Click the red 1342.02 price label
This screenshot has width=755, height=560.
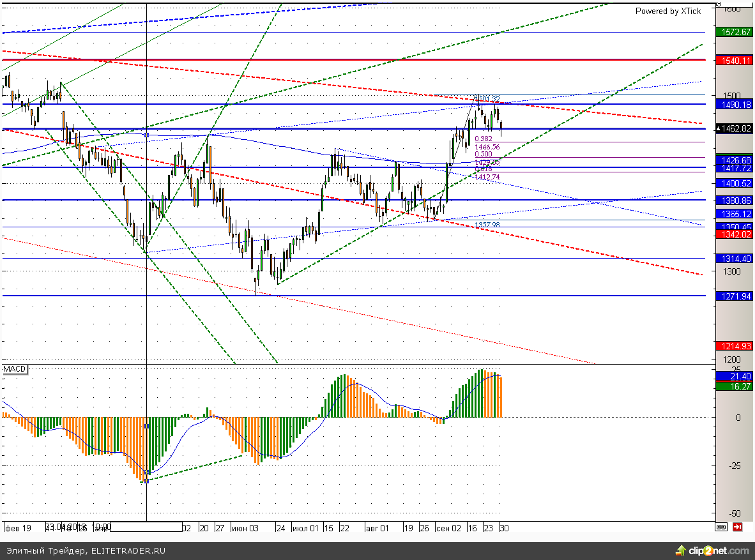735,234
